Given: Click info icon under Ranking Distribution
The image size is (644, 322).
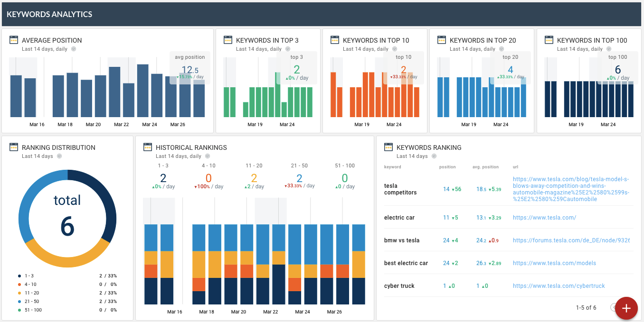Looking at the screenshot, I should click(x=59, y=156).
